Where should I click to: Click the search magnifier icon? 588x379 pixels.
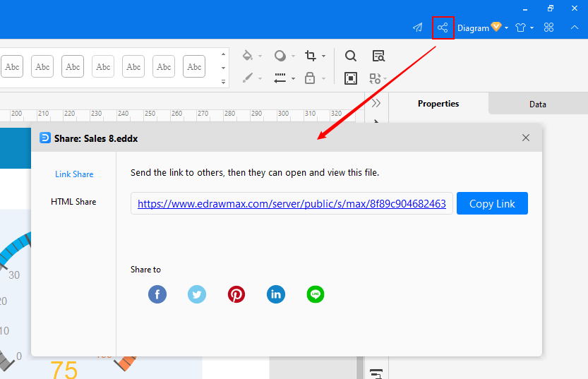click(351, 56)
